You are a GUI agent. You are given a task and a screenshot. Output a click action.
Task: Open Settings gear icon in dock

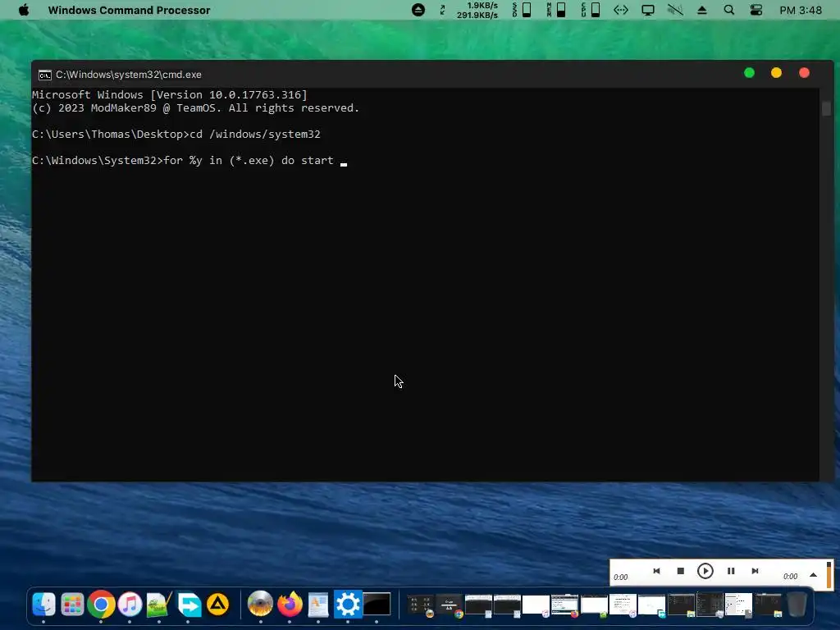[348, 605]
